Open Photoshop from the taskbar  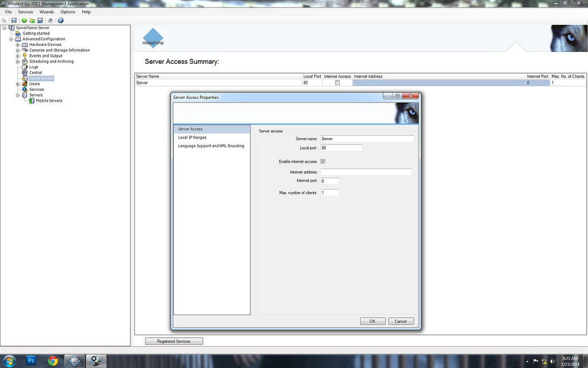click(31, 361)
